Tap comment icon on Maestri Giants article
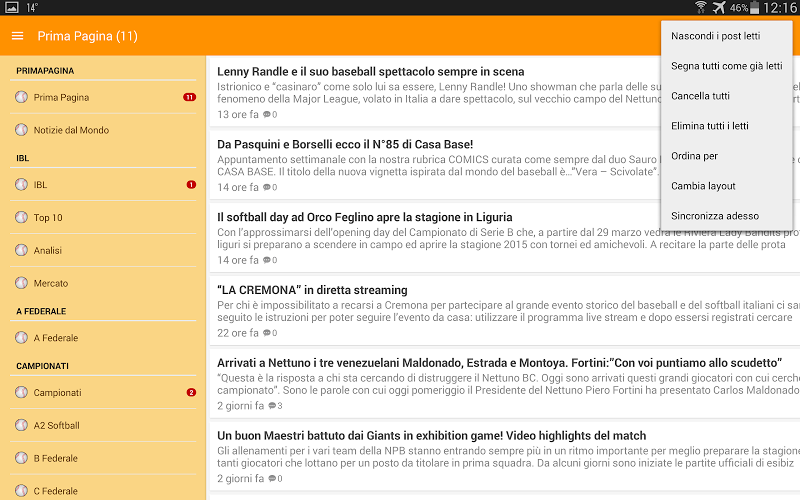This screenshot has height=500, width=800. (x=272, y=479)
